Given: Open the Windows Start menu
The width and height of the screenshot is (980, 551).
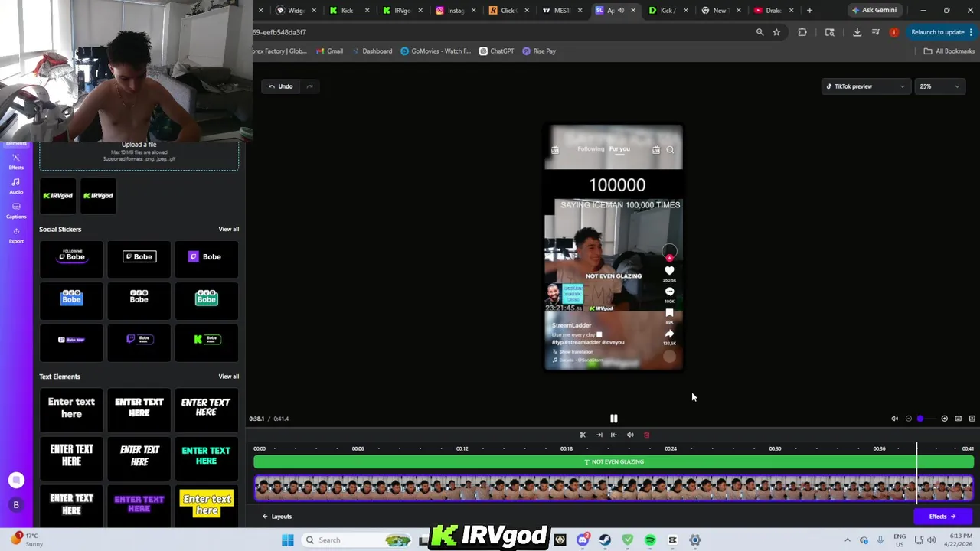Looking at the screenshot, I should [288, 540].
